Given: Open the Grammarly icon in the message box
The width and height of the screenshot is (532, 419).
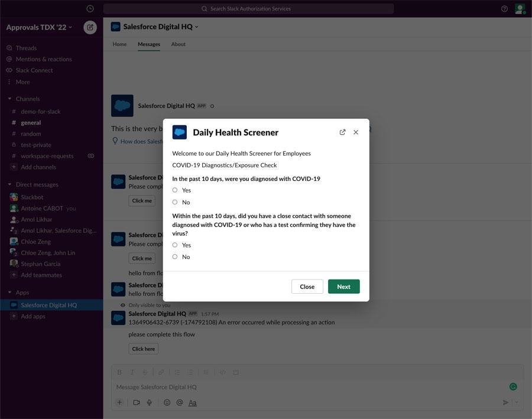Looking at the screenshot, I should click(x=513, y=386).
